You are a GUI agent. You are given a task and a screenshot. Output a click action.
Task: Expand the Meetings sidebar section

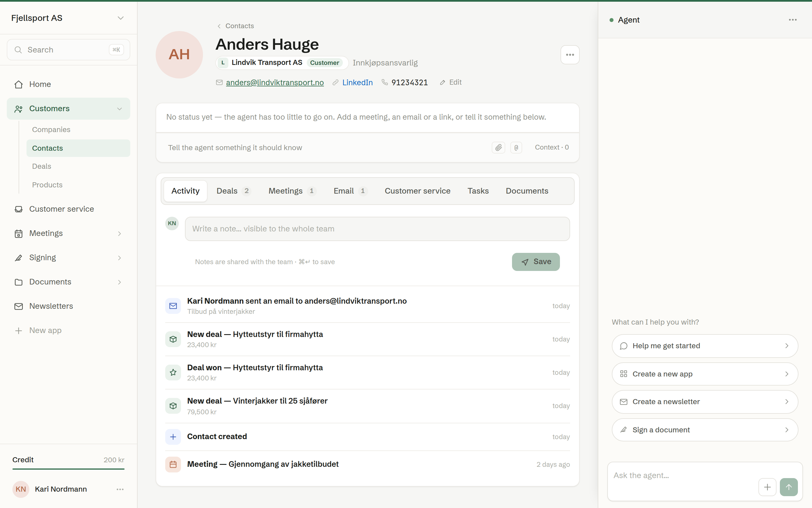tap(120, 233)
